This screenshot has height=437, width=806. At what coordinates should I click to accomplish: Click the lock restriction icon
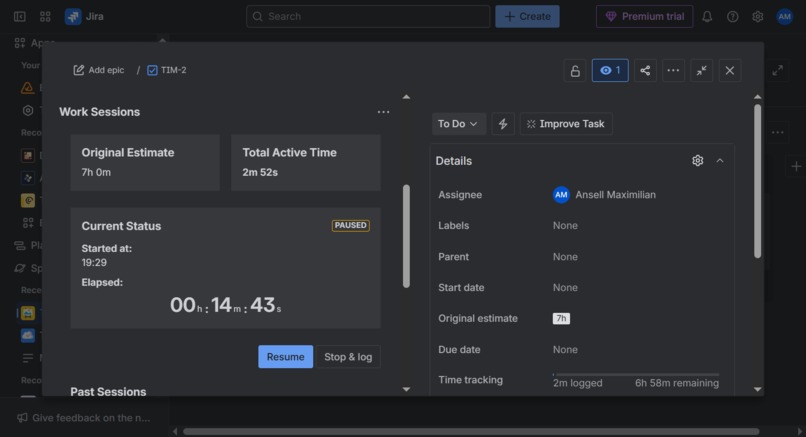tap(575, 70)
